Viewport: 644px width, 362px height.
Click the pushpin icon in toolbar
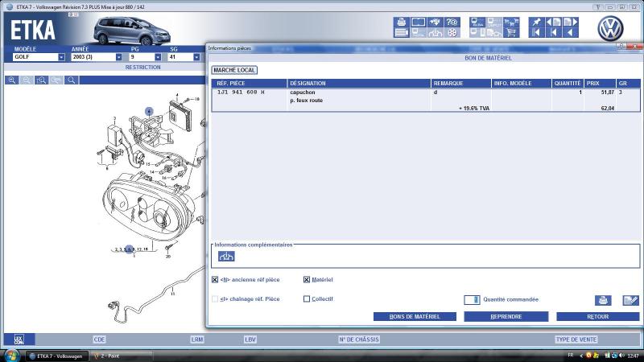click(536, 23)
